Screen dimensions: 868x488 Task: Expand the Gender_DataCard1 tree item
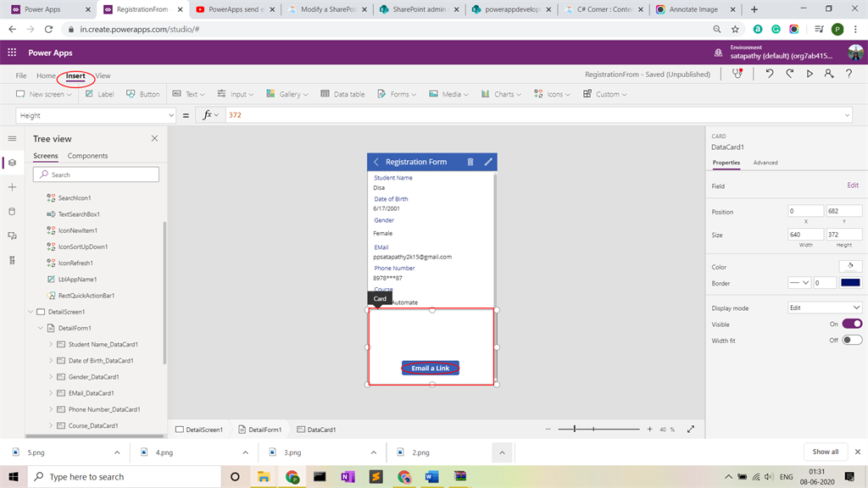51,376
